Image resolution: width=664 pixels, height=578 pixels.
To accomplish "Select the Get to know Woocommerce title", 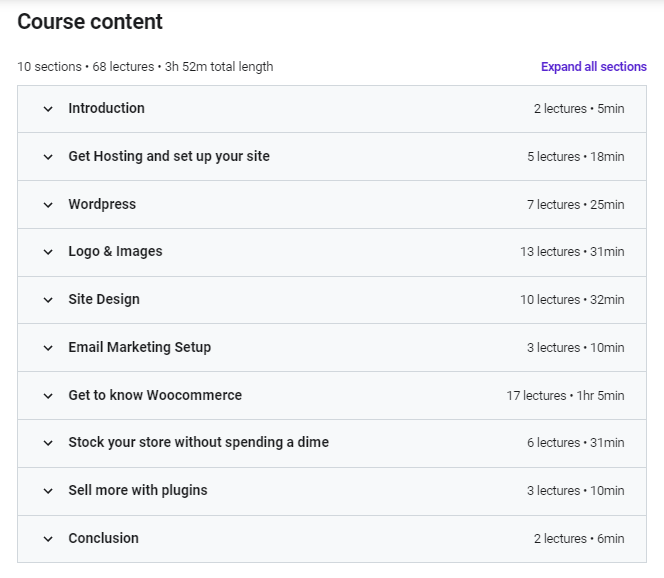I will [x=155, y=395].
